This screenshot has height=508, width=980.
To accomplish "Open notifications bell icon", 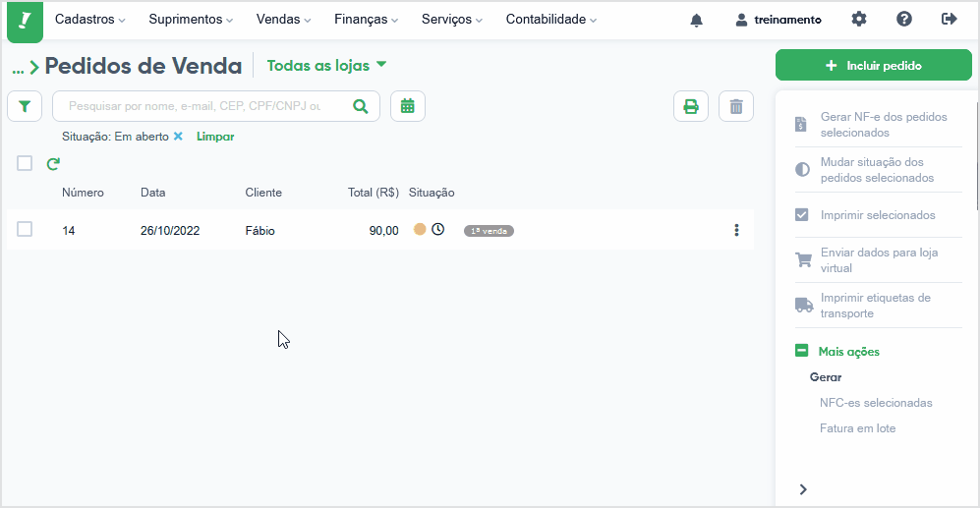I will tap(696, 20).
